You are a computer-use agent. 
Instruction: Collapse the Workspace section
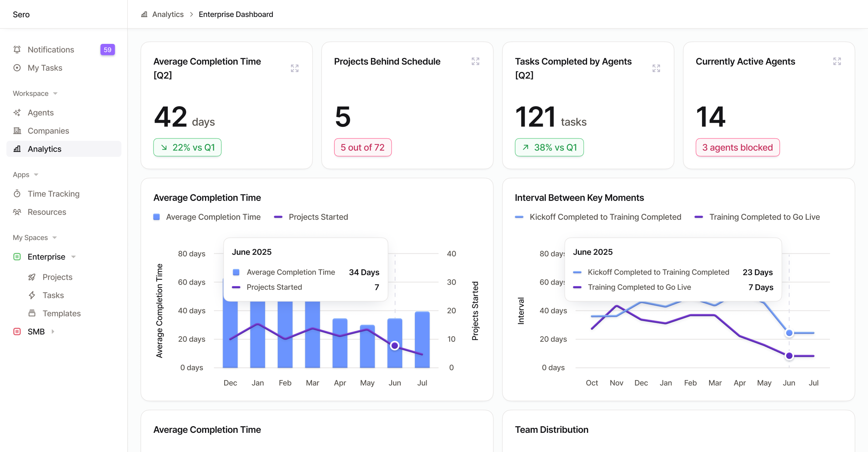click(x=55, y=94)
